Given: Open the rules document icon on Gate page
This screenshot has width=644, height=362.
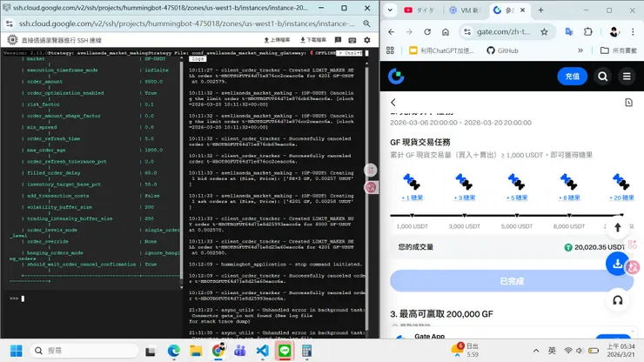Looking at the screenshot, I should pyautogui.click(x=629, y=103).
